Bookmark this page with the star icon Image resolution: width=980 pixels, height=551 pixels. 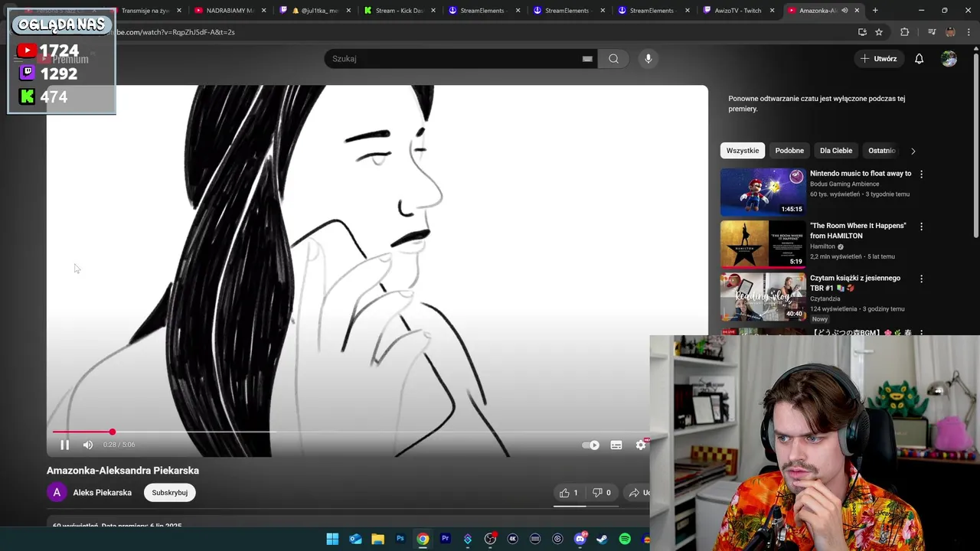[x=879, y=32]
